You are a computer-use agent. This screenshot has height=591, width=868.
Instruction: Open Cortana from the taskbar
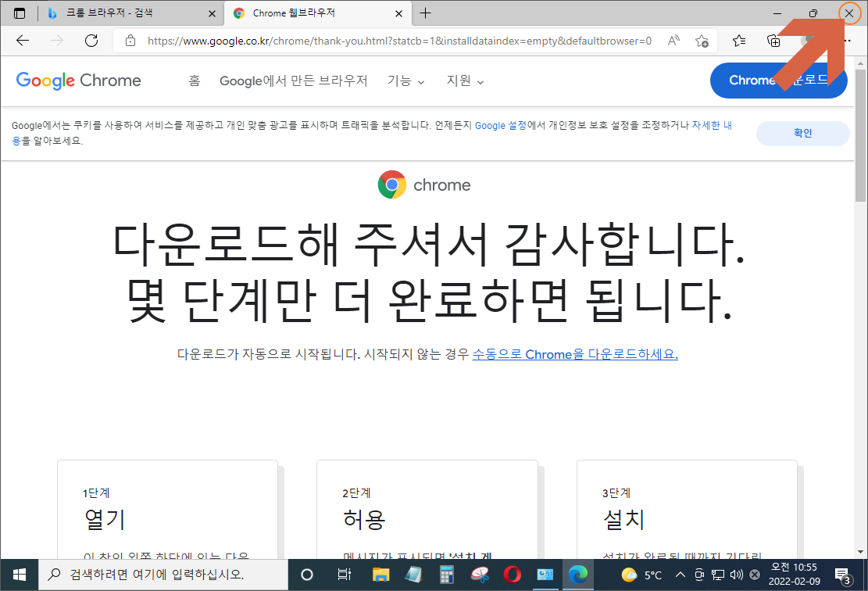pos(307,575)
